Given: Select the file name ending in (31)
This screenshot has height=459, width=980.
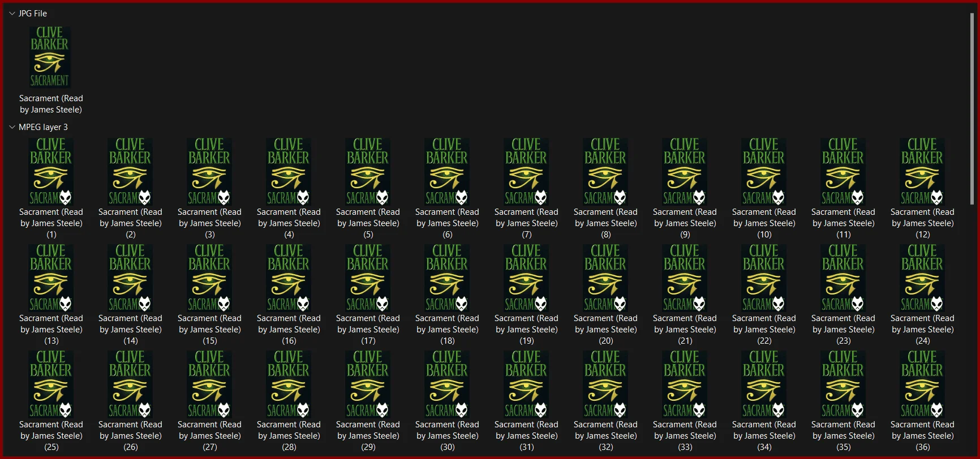Looking at the screenshot, I should pyautogui.click(x=526, y=436).
